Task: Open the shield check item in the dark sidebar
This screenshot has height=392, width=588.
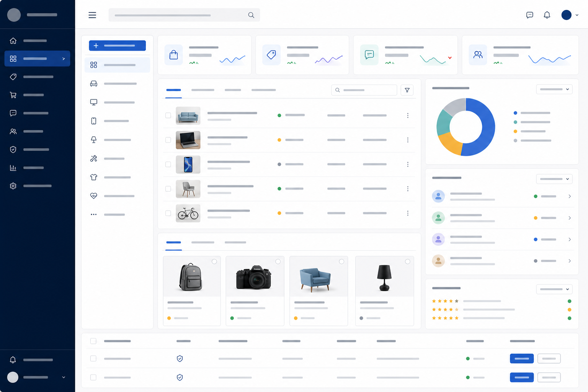Action: 13,149
